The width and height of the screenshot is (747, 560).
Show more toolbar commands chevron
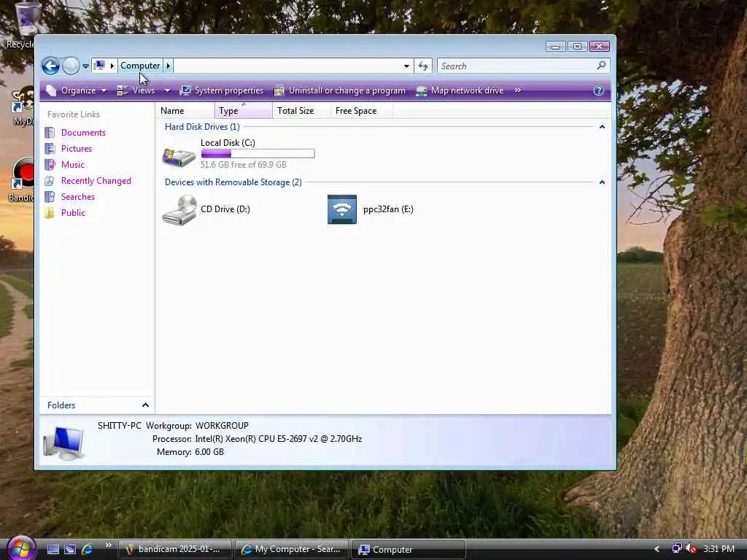coord(517,90)
